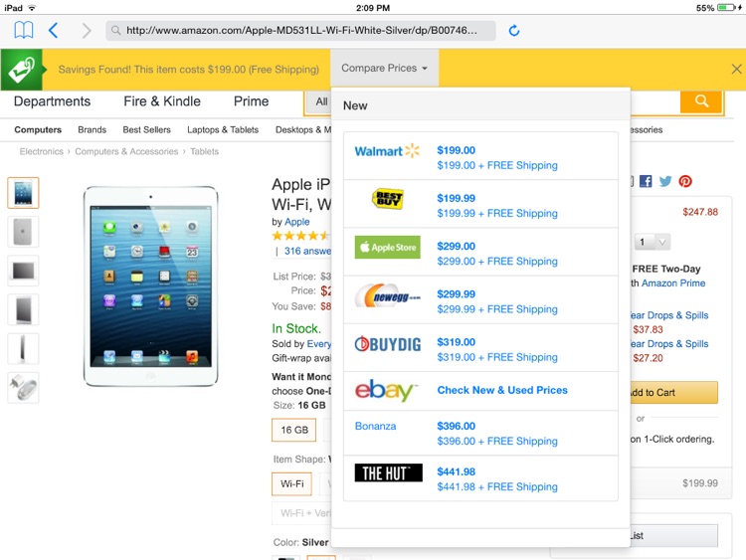Close the yellow savings banner
Screen dimensions: 746x560
click(x=736, y=69)
